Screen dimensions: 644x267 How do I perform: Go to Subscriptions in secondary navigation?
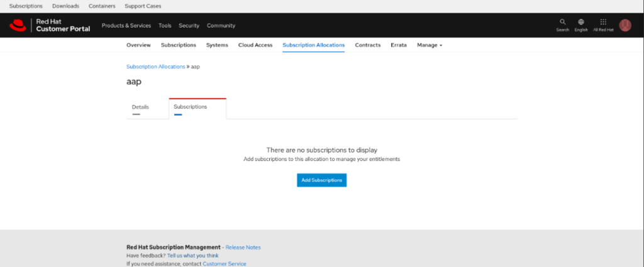coord(178,45)
